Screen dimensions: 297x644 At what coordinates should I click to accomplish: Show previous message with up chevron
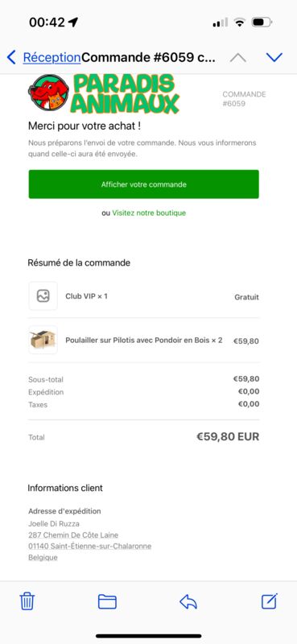point(238,58)
